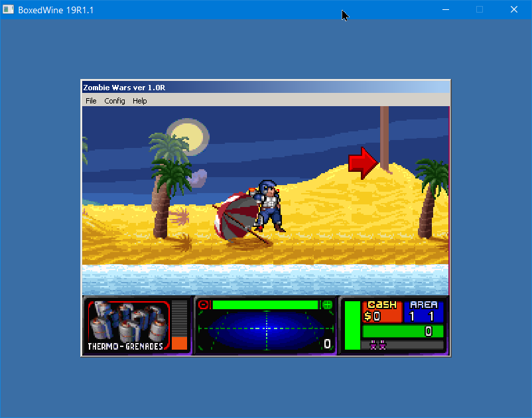
Task: Click the green plus icon on health bar
Action: click(x=328, y=305)
